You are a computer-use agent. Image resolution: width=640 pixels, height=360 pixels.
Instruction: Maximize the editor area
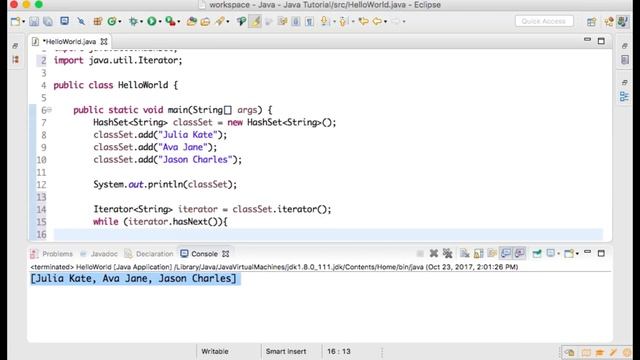click(x=601, y=41)
